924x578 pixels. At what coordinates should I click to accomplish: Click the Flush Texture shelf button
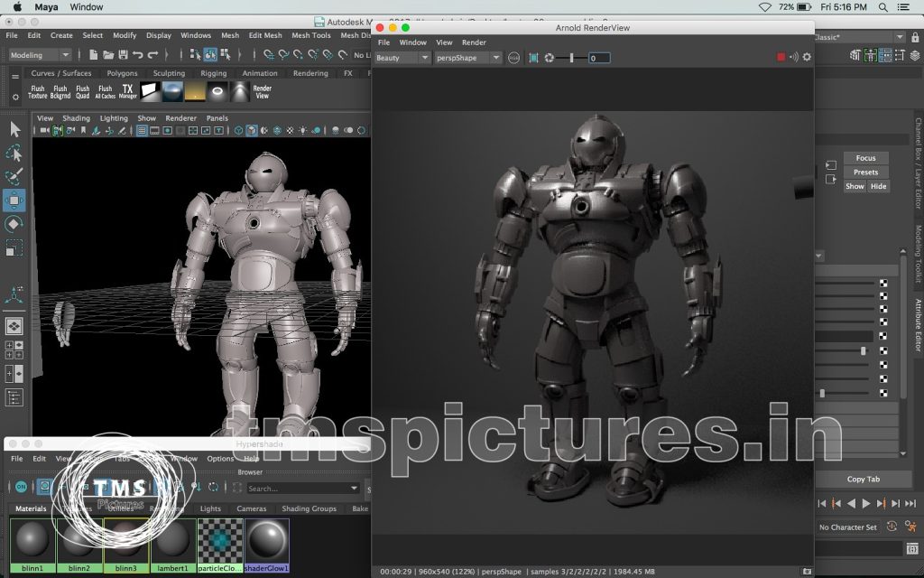pos(37,92)
